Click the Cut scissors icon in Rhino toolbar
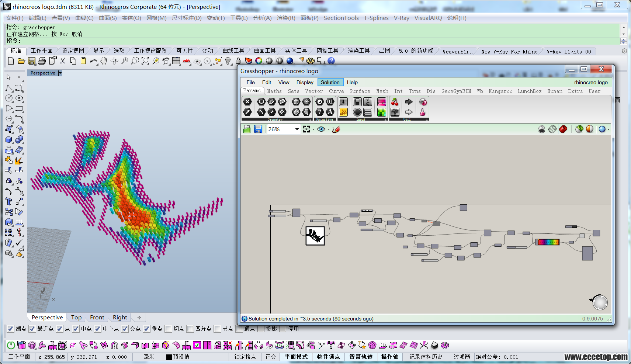631x364 pixels. [63, 61]
